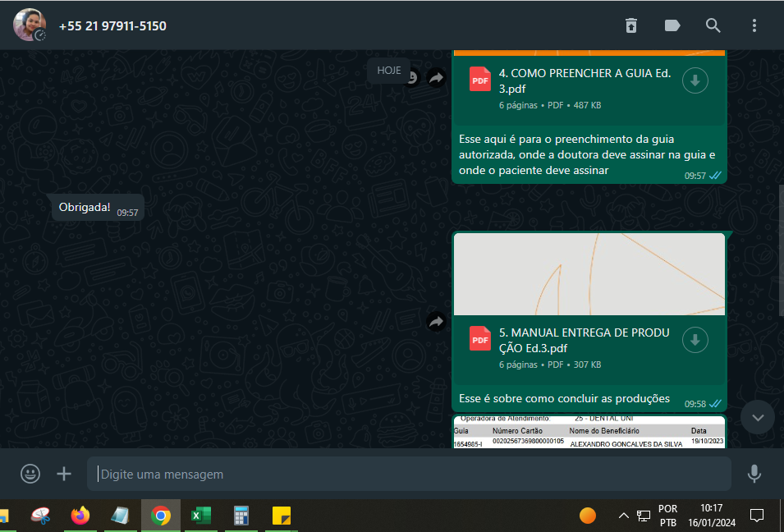Open Firefox from the taskbar
This screenshot has height=532, width=784.
tap(80, 516)
